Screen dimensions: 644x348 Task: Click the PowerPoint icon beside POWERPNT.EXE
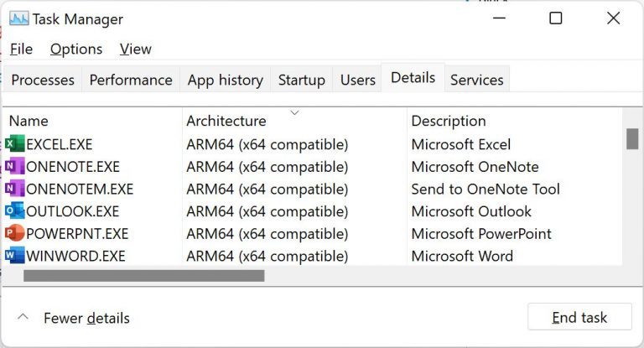pyautogui.click(x=14, y=234)
